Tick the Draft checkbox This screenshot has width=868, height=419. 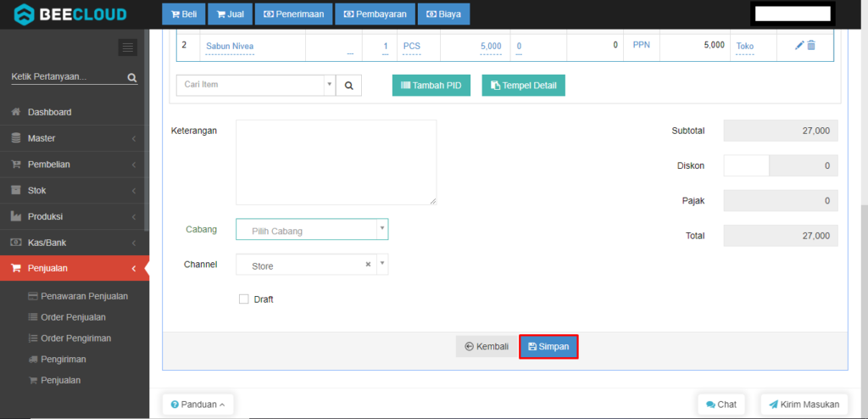pyautogui.click(x=243, y=299)
